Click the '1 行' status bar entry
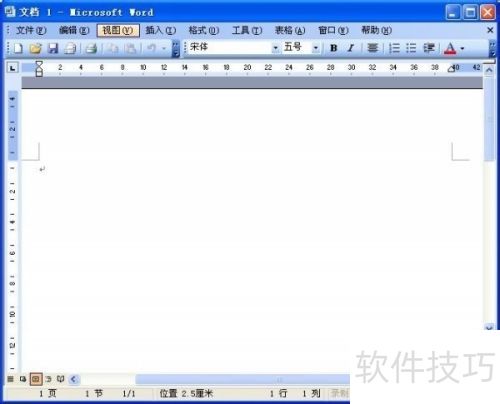This screenshot has height=404, width=500. tap(278, 394)
